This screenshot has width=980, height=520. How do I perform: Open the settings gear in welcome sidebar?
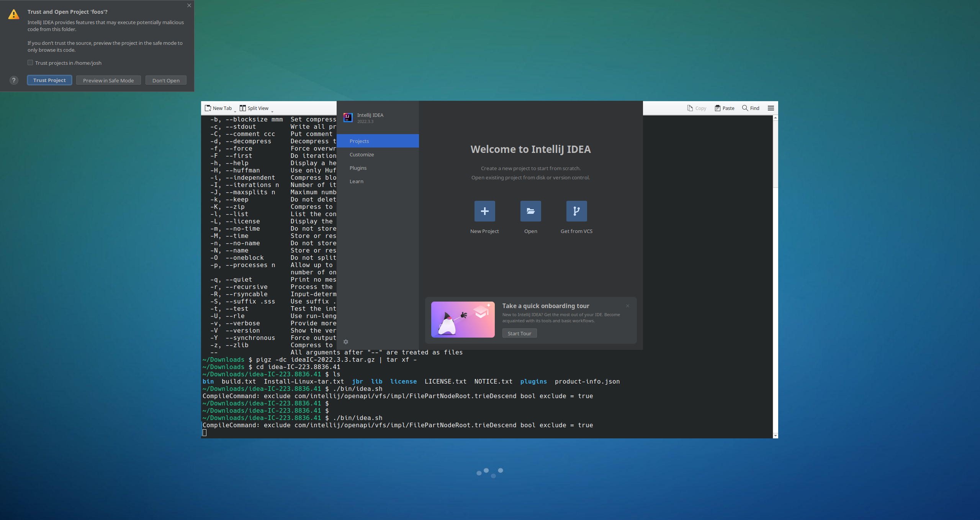(346, 342)
